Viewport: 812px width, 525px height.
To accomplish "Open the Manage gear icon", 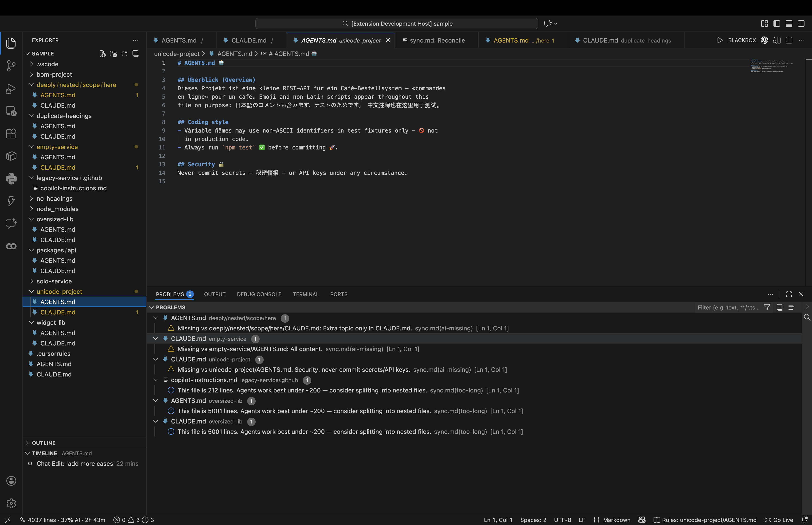I will [x=11, y=503].
